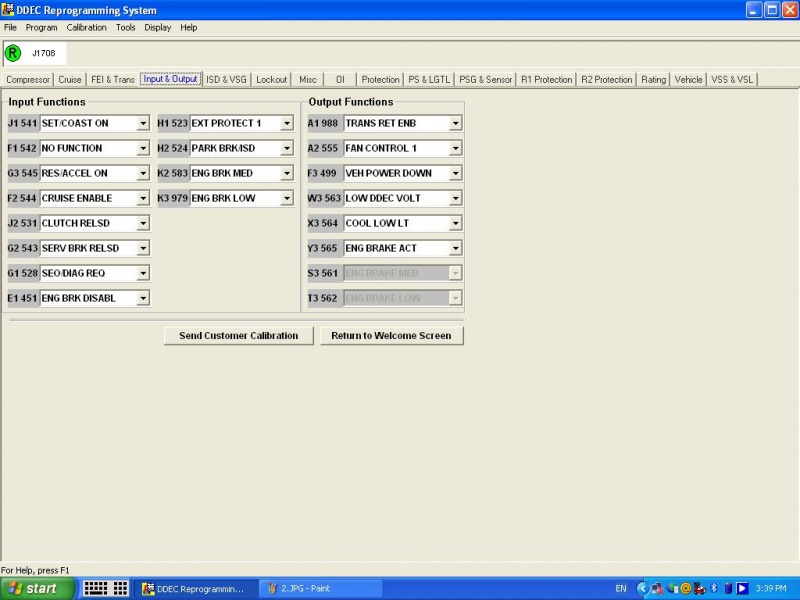
Task: Expand the K3 979 ENG BRK LOW dropdown
Action: (287, 199)
